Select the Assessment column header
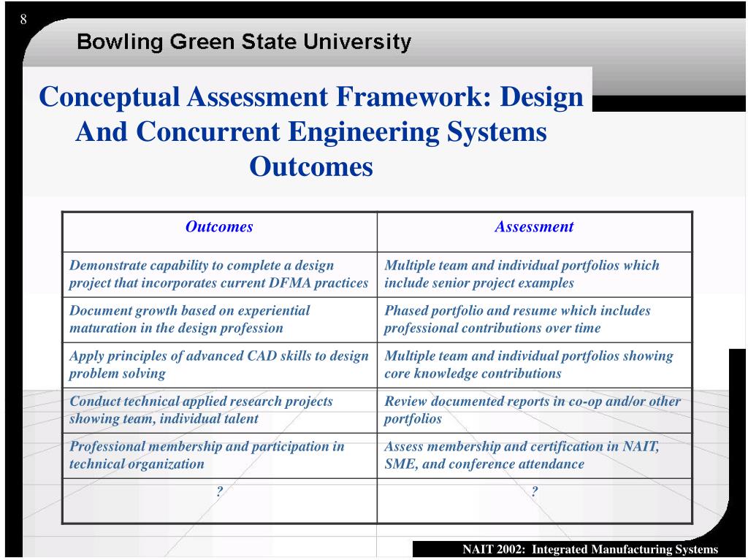Viewport: 748px width, 560px height. coord(534,226)
